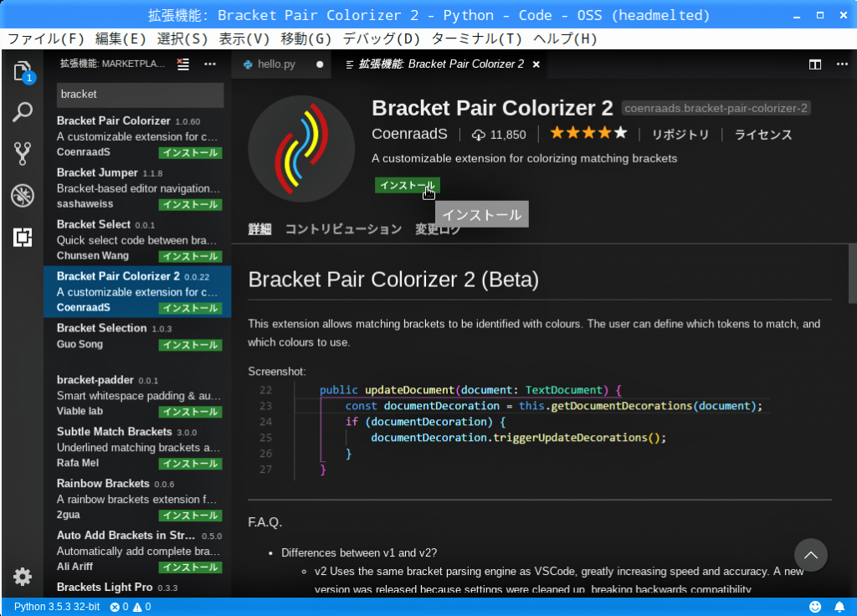This screenshot has height=616, width=857.
Task: Close the Bracket Pair Colorizer 2 tab
Action: [536, 64]
